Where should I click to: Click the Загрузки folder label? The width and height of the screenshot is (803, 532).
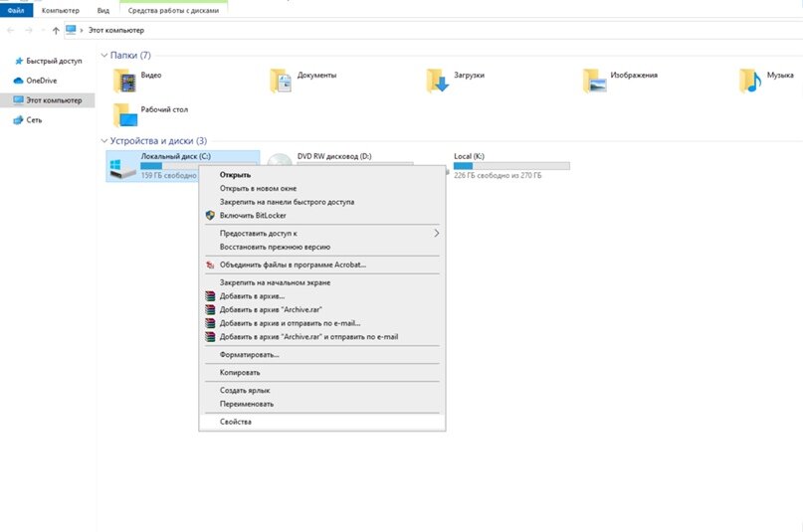469,76
